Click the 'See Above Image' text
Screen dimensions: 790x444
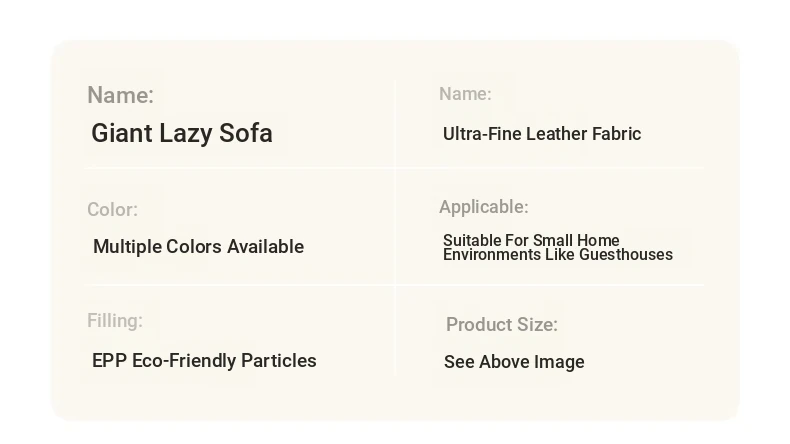click(x=514, y=362)
